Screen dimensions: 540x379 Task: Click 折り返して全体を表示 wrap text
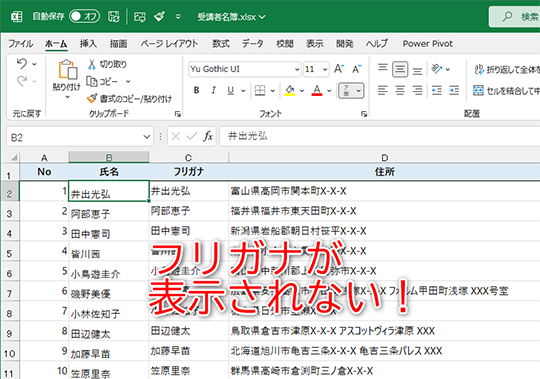pyautogui.click(x=506, y=70)
